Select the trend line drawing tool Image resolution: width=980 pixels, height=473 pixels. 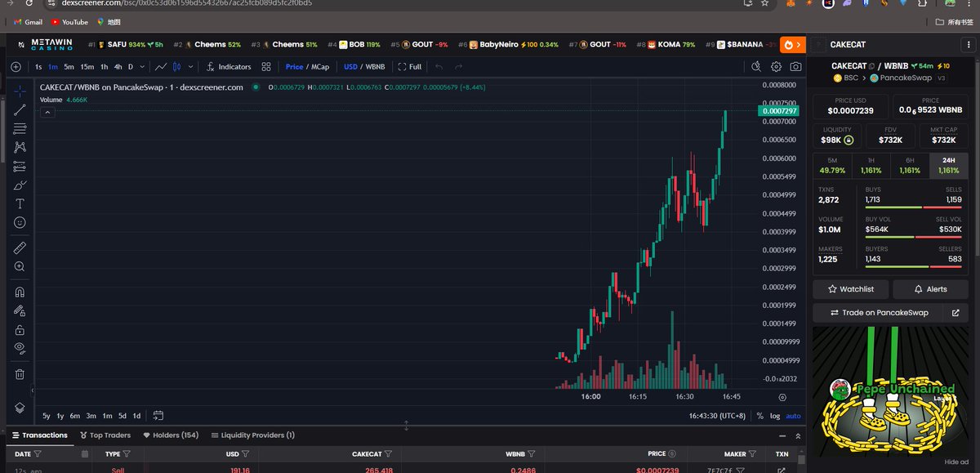[20, 109]
